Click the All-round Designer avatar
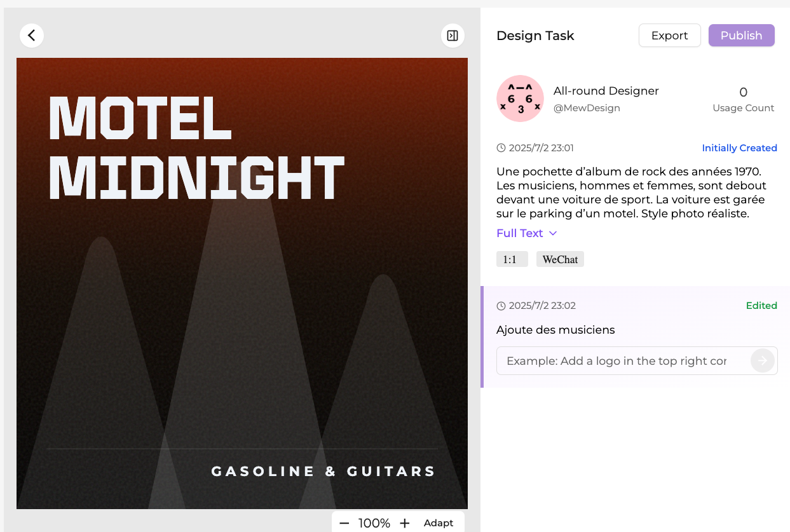The image size is (790, 532). pyautogui.click(x=520, y=99)
